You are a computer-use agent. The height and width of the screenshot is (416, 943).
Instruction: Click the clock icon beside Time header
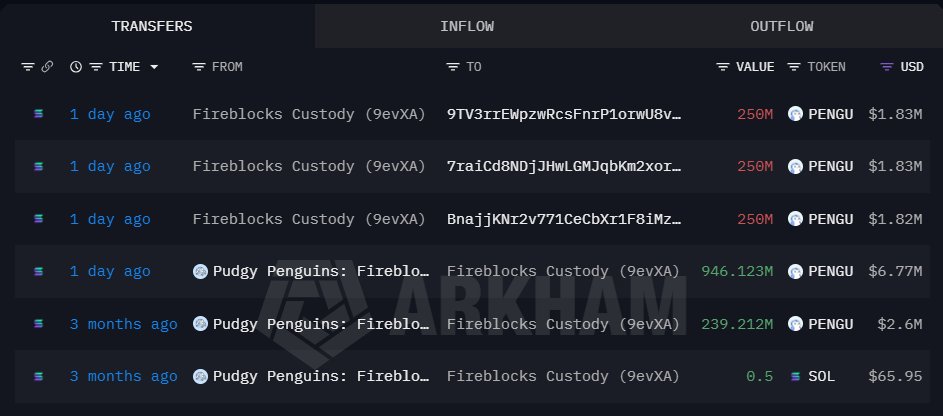(76, 67)
